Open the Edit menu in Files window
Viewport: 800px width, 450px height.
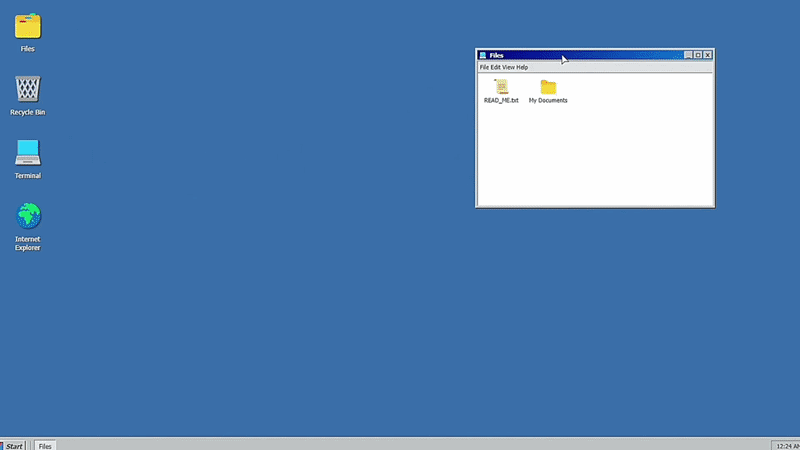(495, 67)
